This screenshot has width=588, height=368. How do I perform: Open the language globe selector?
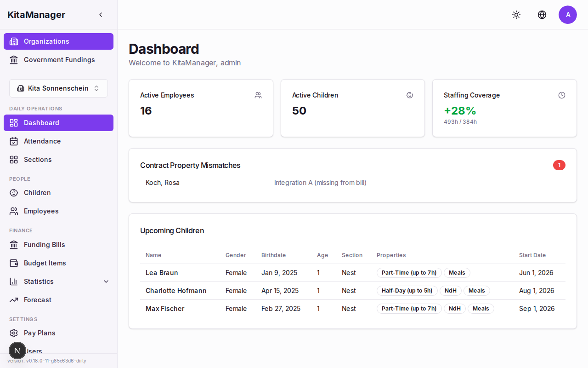[542, 15]
